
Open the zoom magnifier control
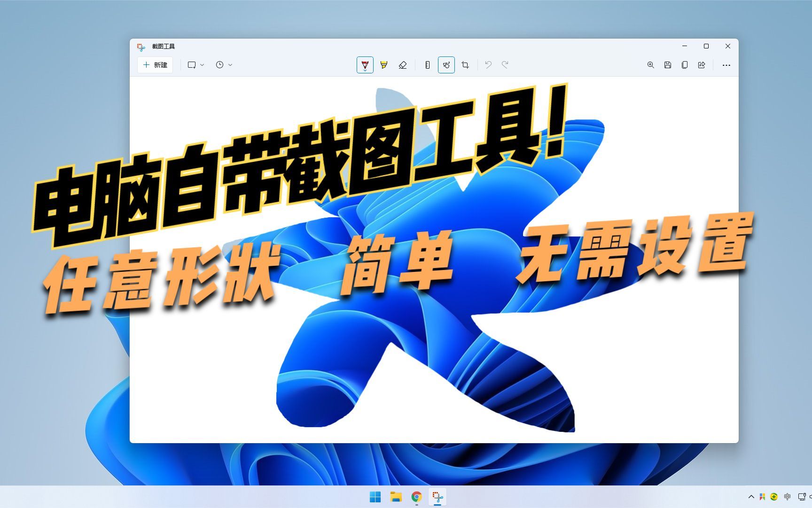click(x=651, y=65)
